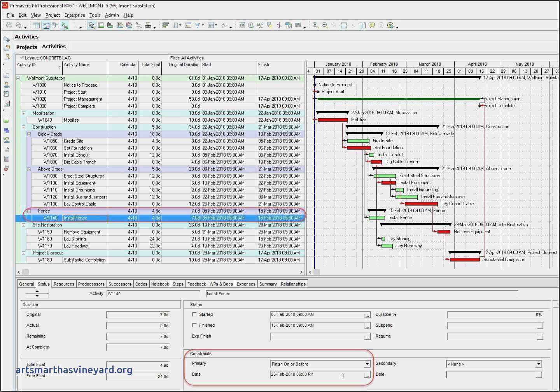Toggle the Trace Logic icon

point(65,26)
